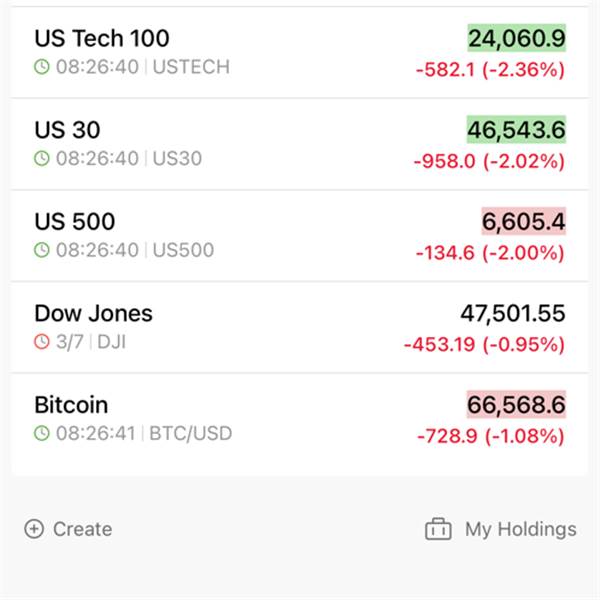Tap the 46,543.6 highlighted price

[x=516, y=130]
